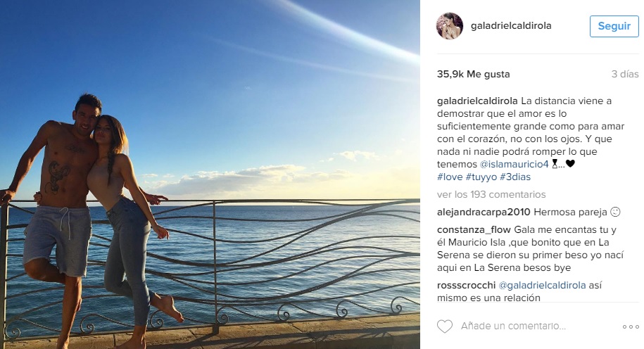Click the 35,9k Me gusta count

click(473, 75)
